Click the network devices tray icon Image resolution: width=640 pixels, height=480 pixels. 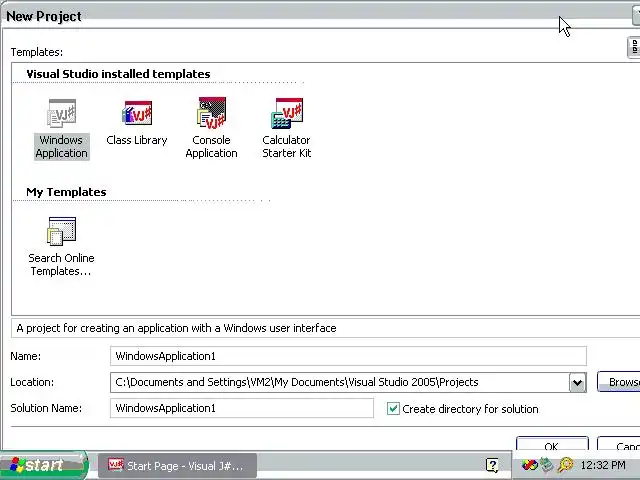point(547,465)
